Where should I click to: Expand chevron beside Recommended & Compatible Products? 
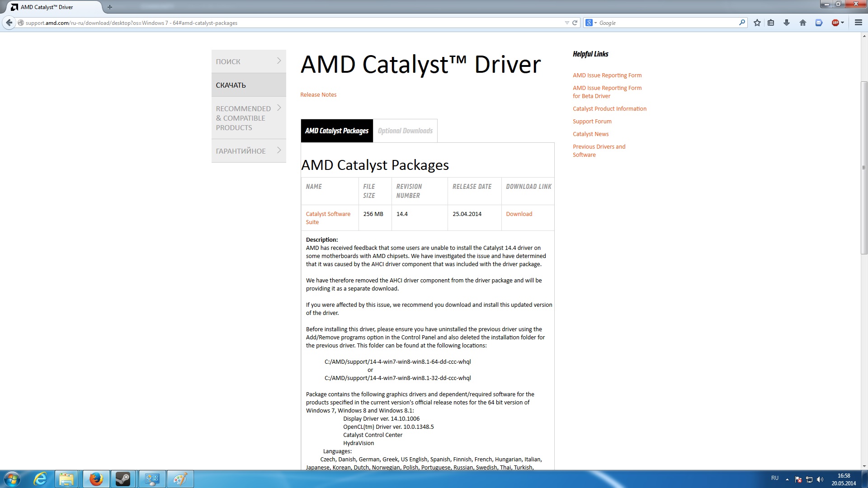coord(279,108)
